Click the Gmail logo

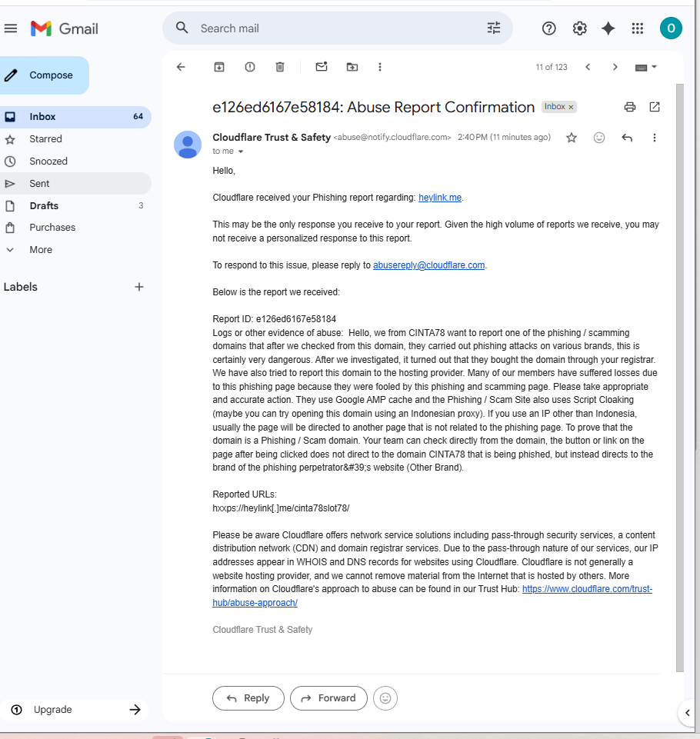coord(65,28)
